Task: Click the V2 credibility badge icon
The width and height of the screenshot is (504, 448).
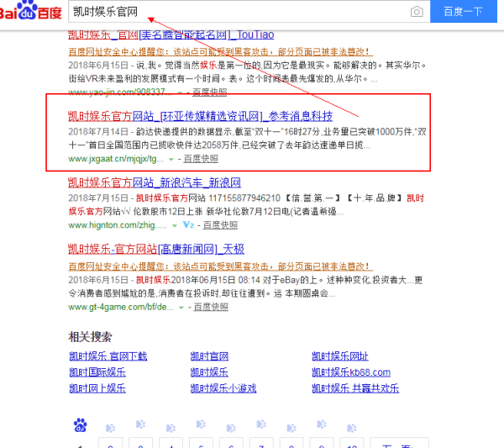Action: [188, 224]
